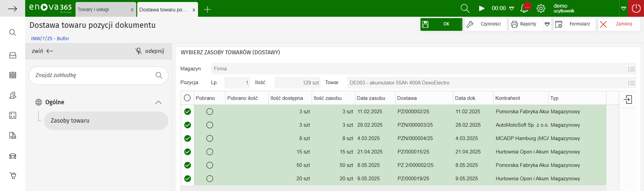The width and height of the screenshot is (644, 191).
Task: Open the timer dropdown arrow next to 00:00
Action: click(512, 8)
